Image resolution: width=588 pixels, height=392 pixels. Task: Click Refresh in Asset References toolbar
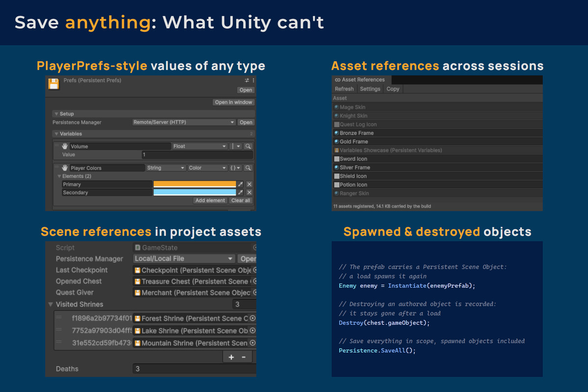click(344, 89)
